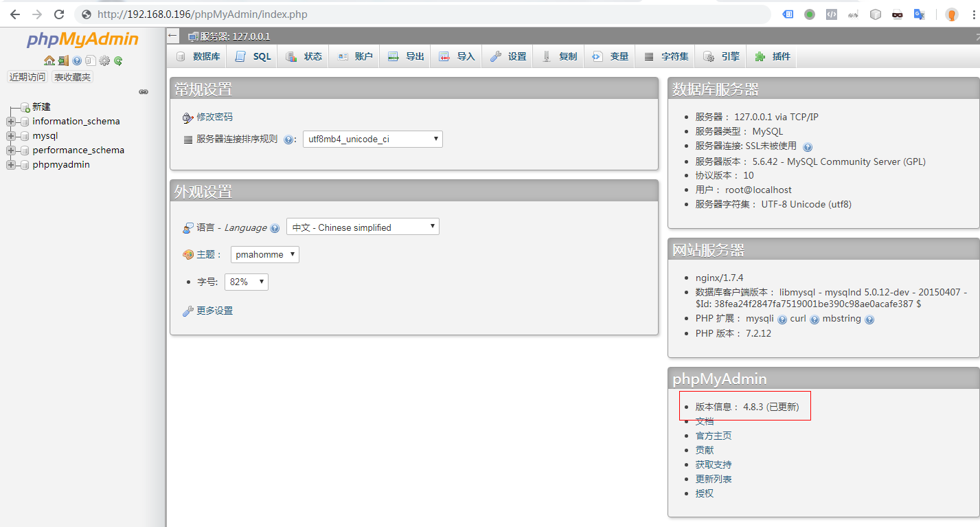Open the Chrome three-dot menu

click(x=974, y=14)
